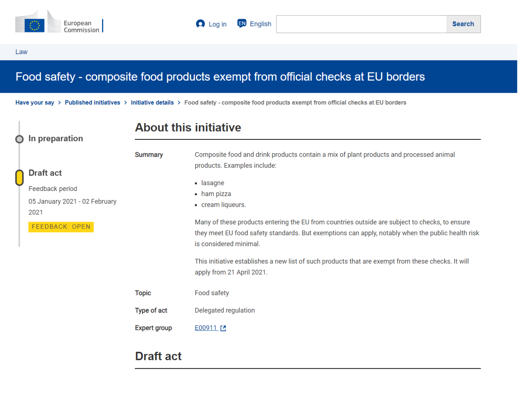Select the grey In preparation timeline marker
This screenshot has width=532, height=395.
(x=19, y=139)
